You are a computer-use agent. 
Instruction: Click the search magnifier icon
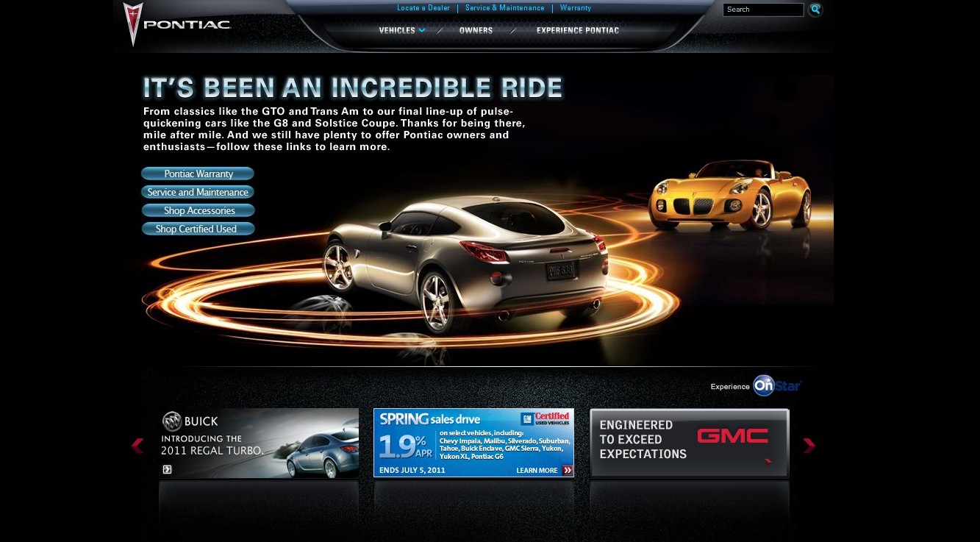(x=815, y=10)
